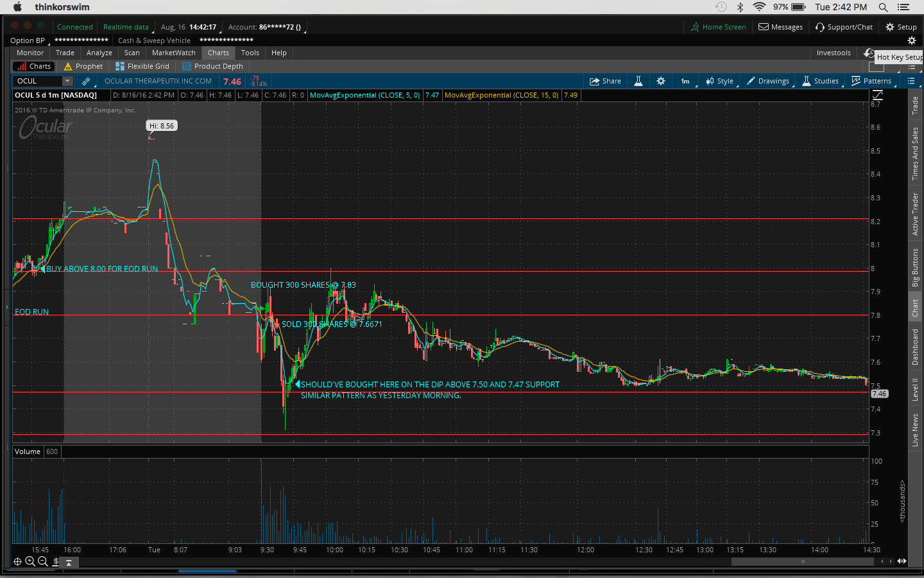Click the chart horizontal scrollbar thumb
The height and width of the screenshot is (578, 924).
tap(803, 561)
